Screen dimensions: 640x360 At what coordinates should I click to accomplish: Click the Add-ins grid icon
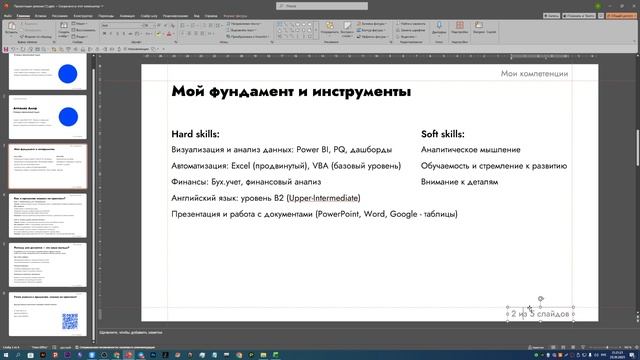click(x=460, y=26)
